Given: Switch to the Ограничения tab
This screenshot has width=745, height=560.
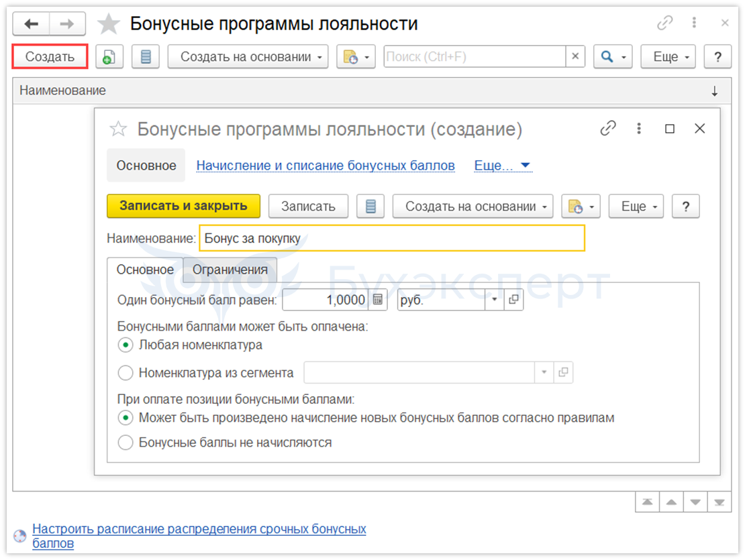Looking at the screenshot, I should (x=230, y=270).
